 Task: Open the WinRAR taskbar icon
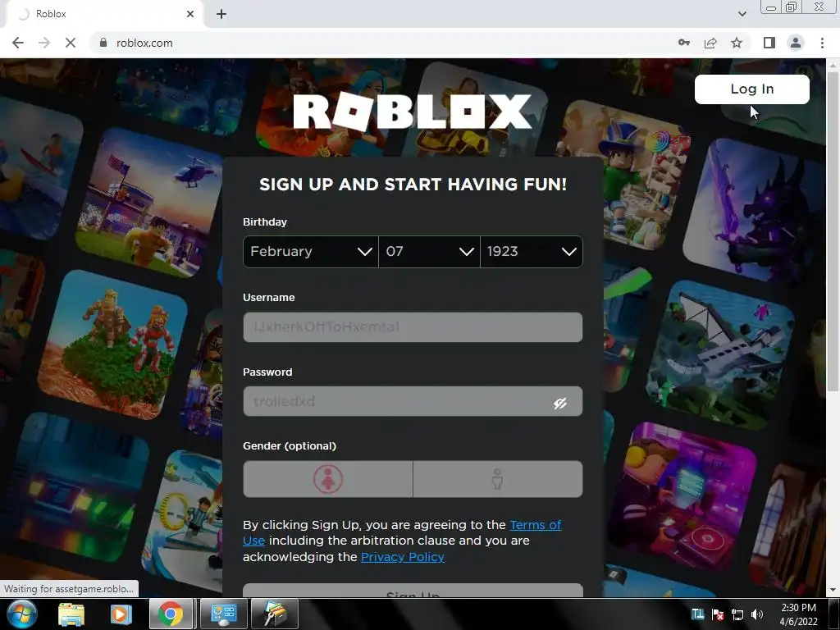[274, 614]
